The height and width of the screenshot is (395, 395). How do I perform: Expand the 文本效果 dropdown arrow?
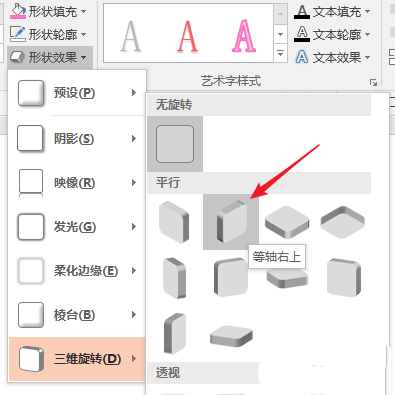click(367, 57)
